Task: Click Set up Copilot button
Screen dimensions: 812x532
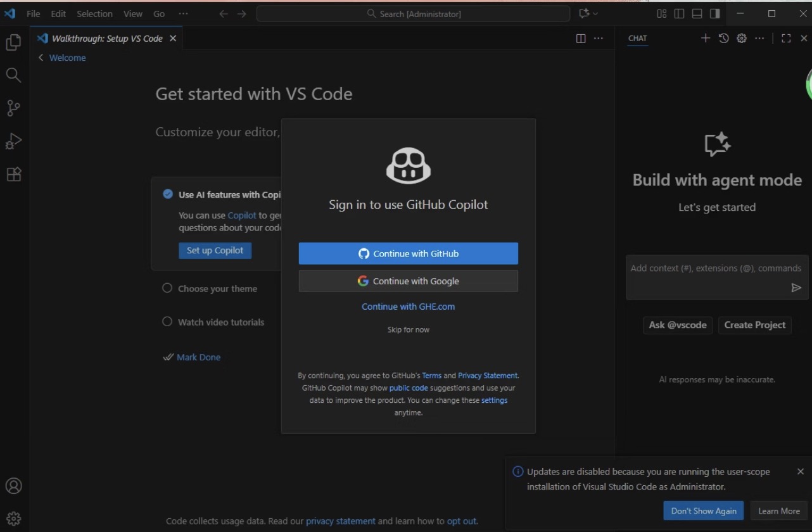Action: point(215,250)
